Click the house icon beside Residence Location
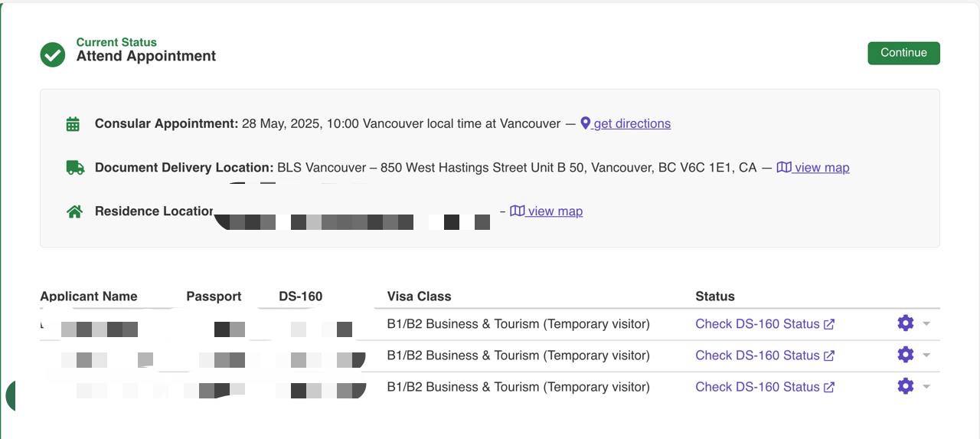This screenshot has width=980, height=439. (x=74, y=211)
